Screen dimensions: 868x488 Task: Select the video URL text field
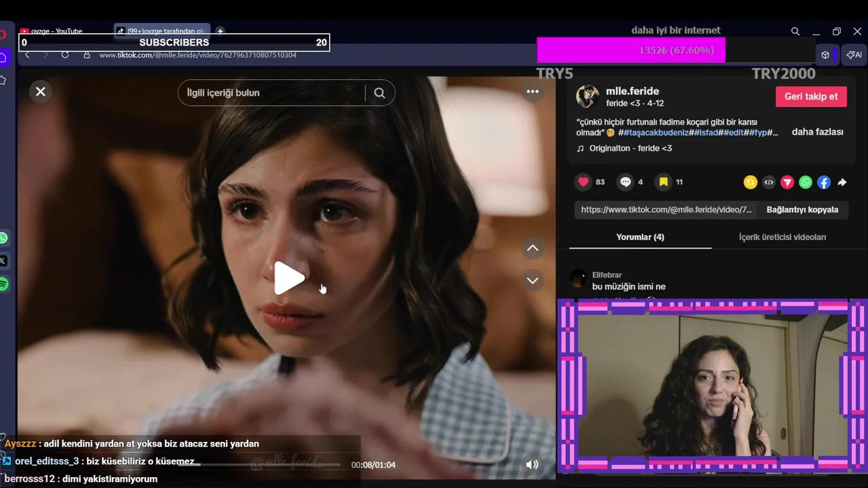coord(667,209)
